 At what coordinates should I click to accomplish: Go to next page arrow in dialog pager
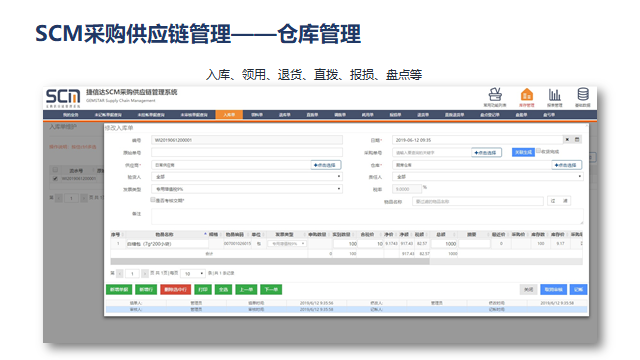coord(145,273)
